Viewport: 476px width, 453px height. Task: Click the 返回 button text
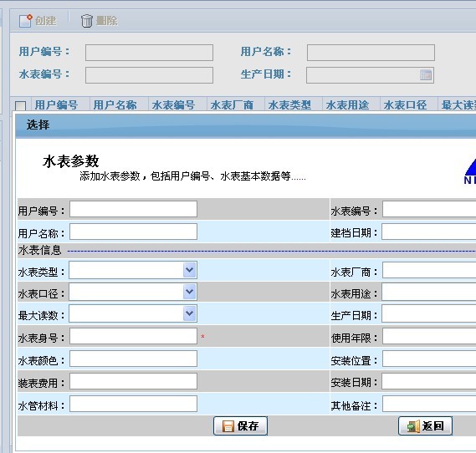pos(432,426)
